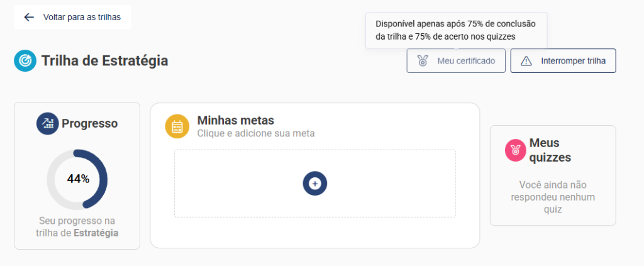Click the 44% progress ring
644x266 pixels.
[x=77, y=179]
